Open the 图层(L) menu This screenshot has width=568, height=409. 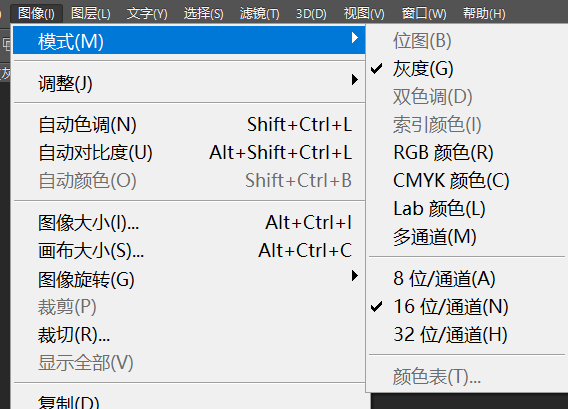(x=91, y=13)
